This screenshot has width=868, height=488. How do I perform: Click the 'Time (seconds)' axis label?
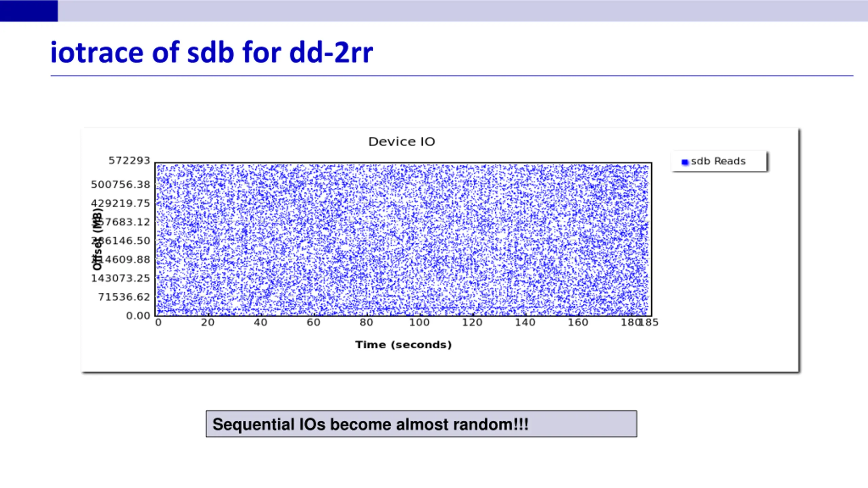(x=403, y=345)
